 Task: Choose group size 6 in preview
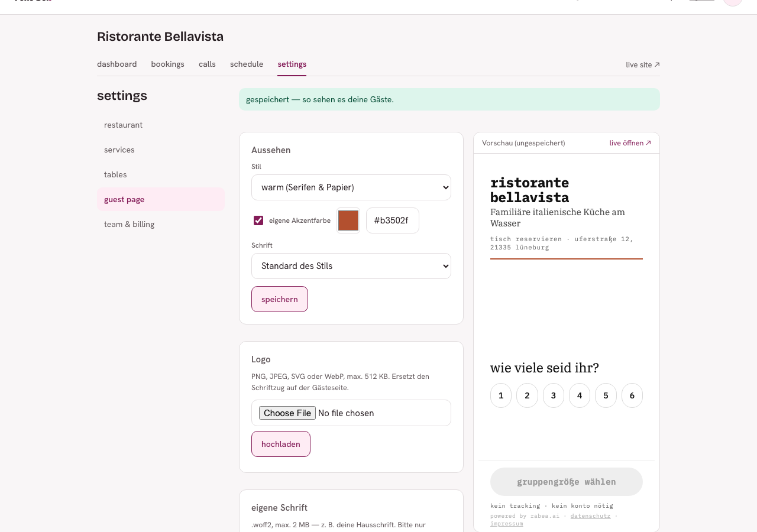(x=632, y=395)
